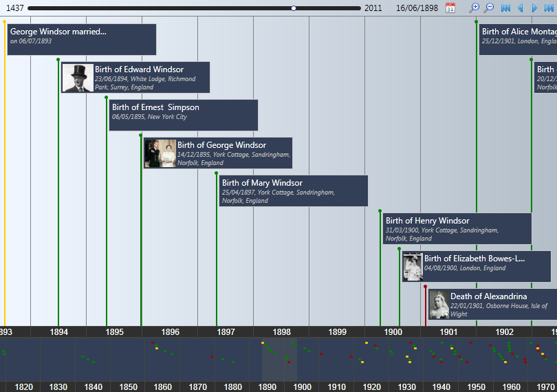Click the 1890 decade label in overview

[267, 386]
